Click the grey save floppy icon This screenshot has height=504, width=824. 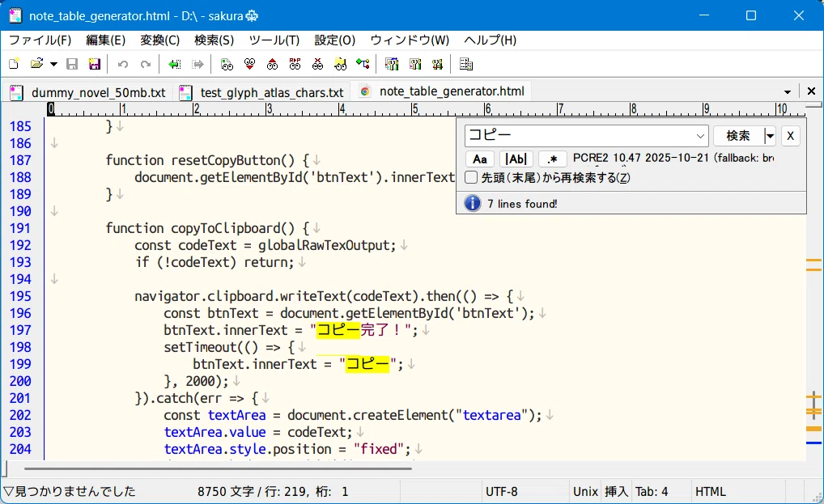(x=72, y=64)
